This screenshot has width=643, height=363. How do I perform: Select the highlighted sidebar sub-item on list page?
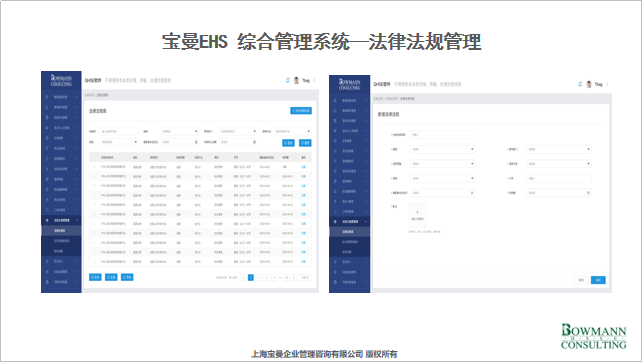(x=61, y=231)
